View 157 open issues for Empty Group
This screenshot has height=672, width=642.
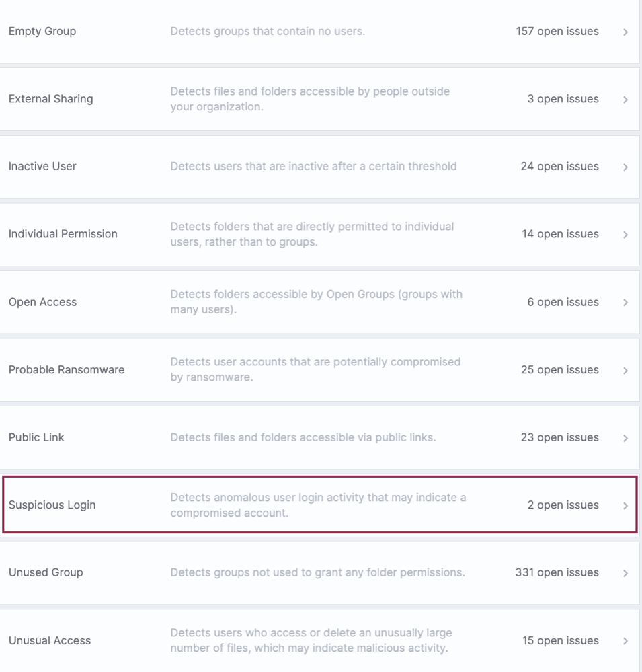557,32
